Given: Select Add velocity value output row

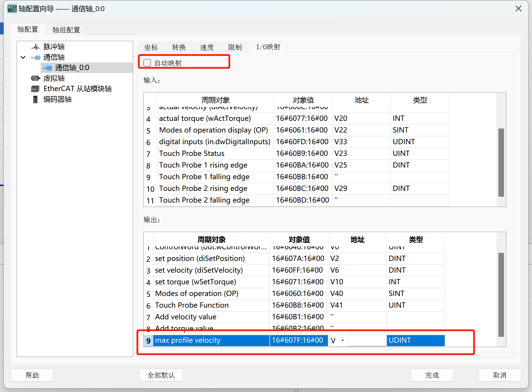Looking at the screenshot, I should tap(294, 317).
